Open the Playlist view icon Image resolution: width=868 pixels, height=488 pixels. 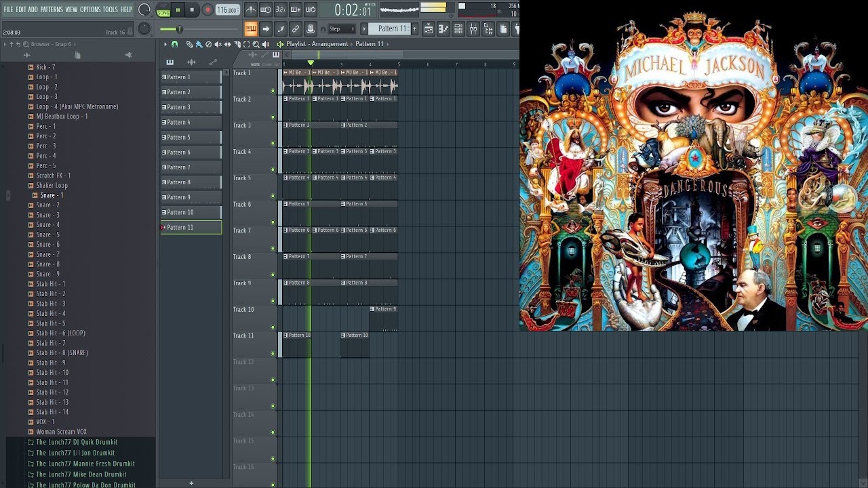coord(429,28)
